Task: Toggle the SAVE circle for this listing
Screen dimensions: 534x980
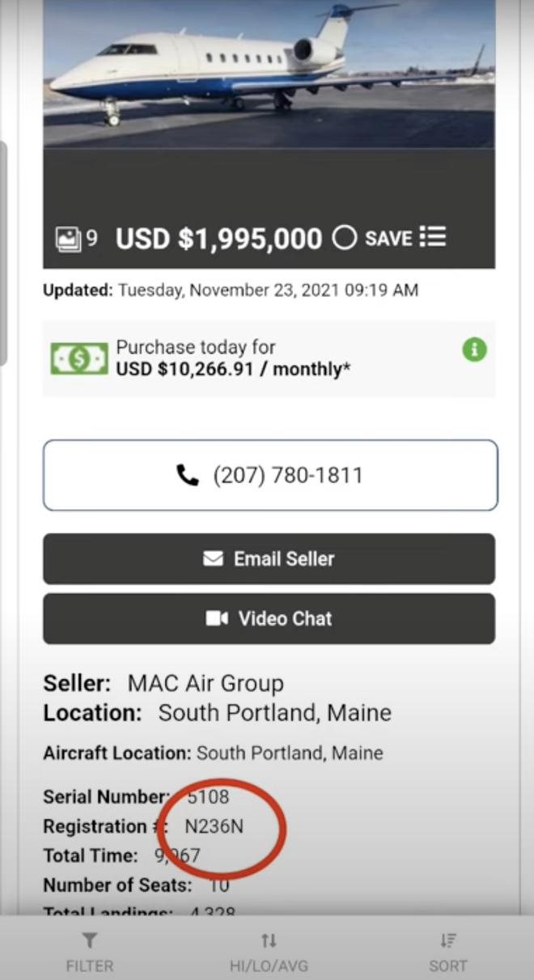Action: (345, 238)
